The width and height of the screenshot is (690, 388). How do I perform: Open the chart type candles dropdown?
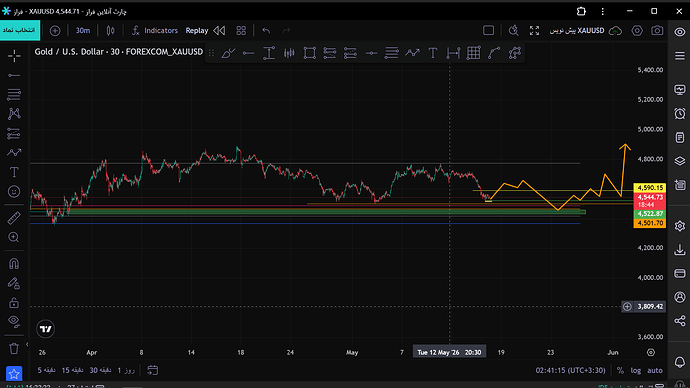(x=110, y=30)
